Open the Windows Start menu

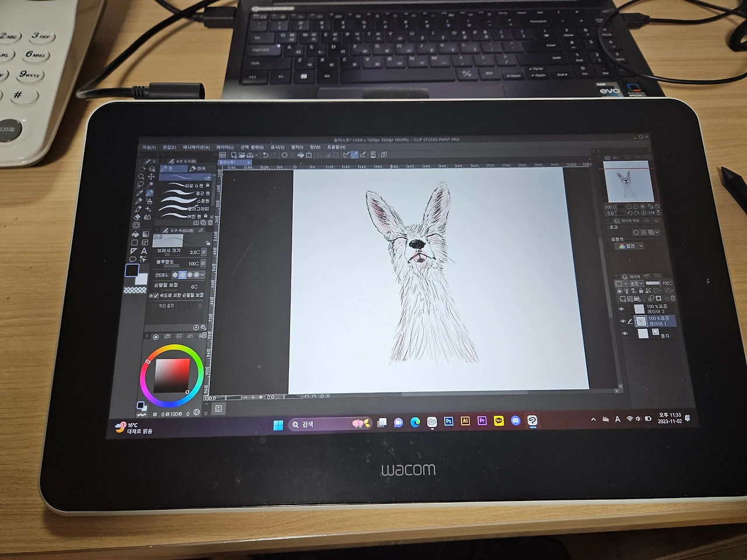[278, 424]
